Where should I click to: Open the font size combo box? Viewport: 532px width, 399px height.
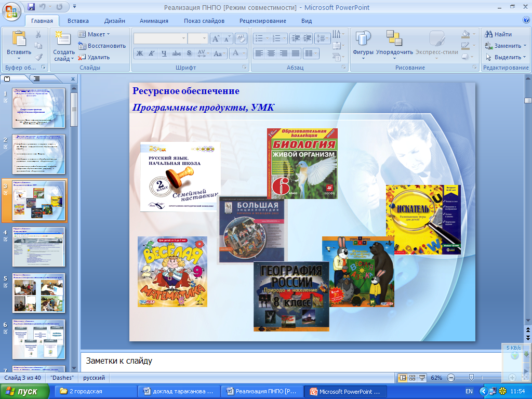198,38
